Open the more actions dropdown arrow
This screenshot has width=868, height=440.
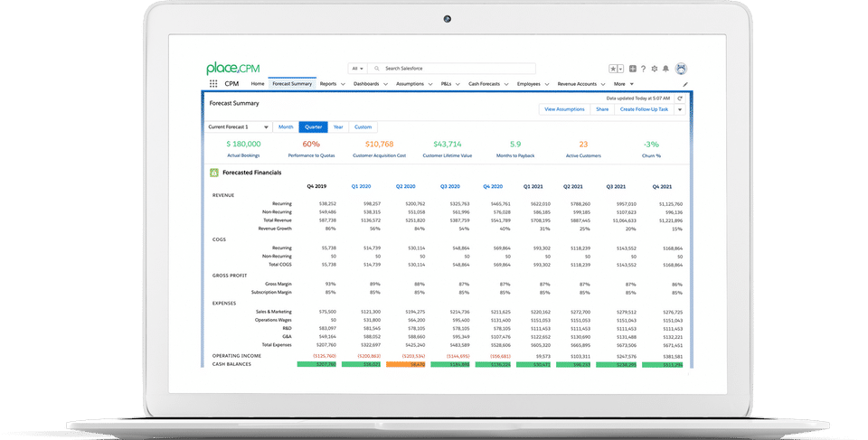tap(680, 109)
